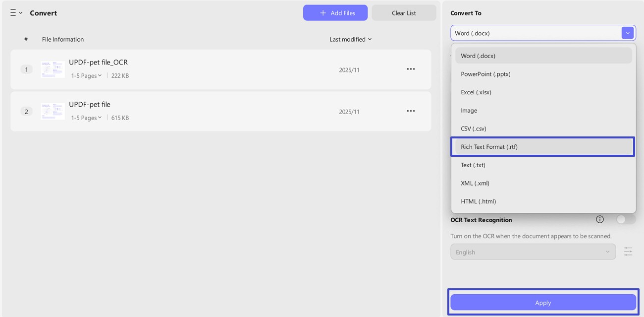Image resolution: width=644 pixels, height=317 pixels.
Task: Enable the OCR Text Recognition switch
Action: tap(626, 219)
